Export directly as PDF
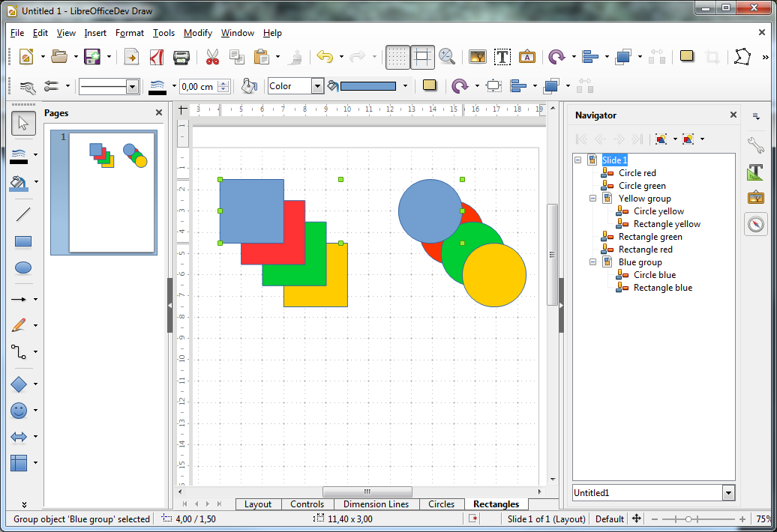Screen dimensions: 777x532 (157, 57)
